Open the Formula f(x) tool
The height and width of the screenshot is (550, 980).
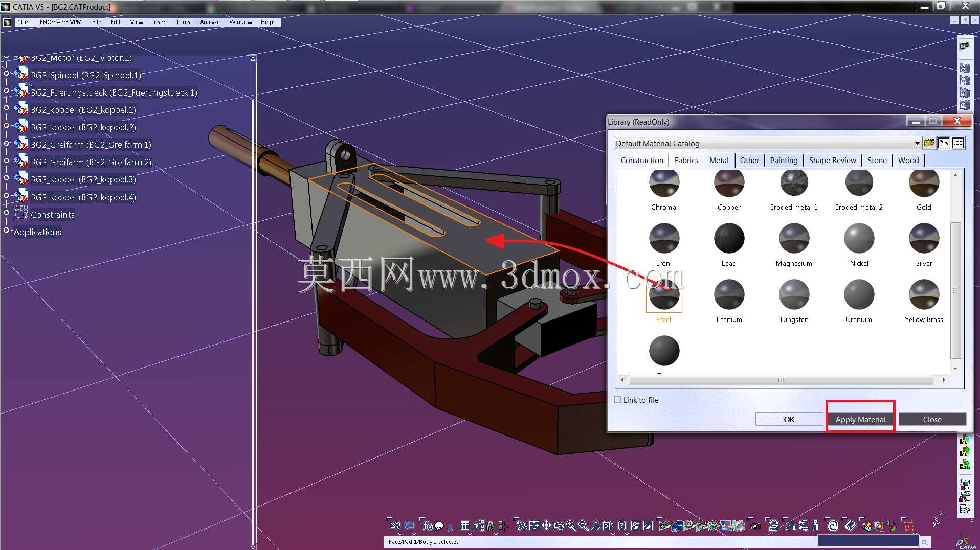click(x=427, y=525)
